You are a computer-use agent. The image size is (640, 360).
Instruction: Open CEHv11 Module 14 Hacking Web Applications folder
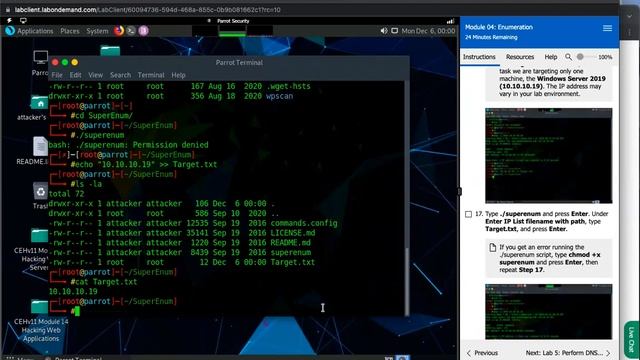click(x=40, y=307)
